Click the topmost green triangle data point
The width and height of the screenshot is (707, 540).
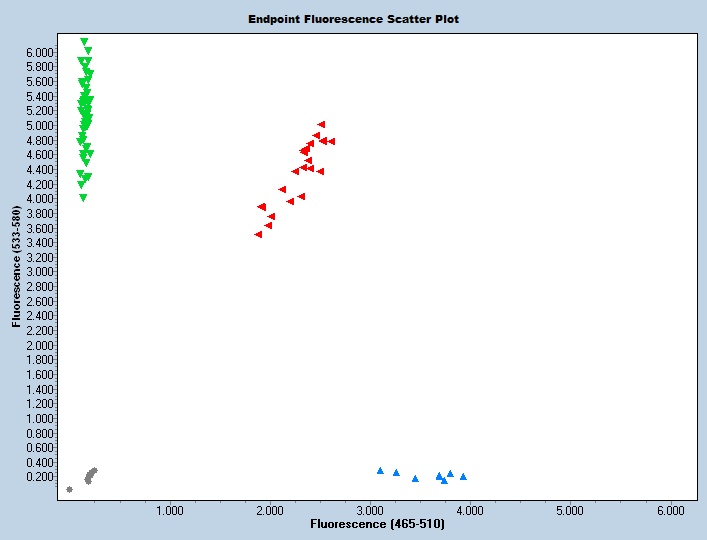(84, 42)
